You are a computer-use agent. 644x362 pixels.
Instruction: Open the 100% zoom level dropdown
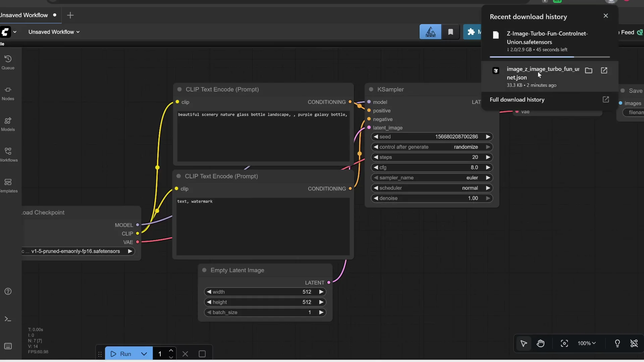(586, 344)
